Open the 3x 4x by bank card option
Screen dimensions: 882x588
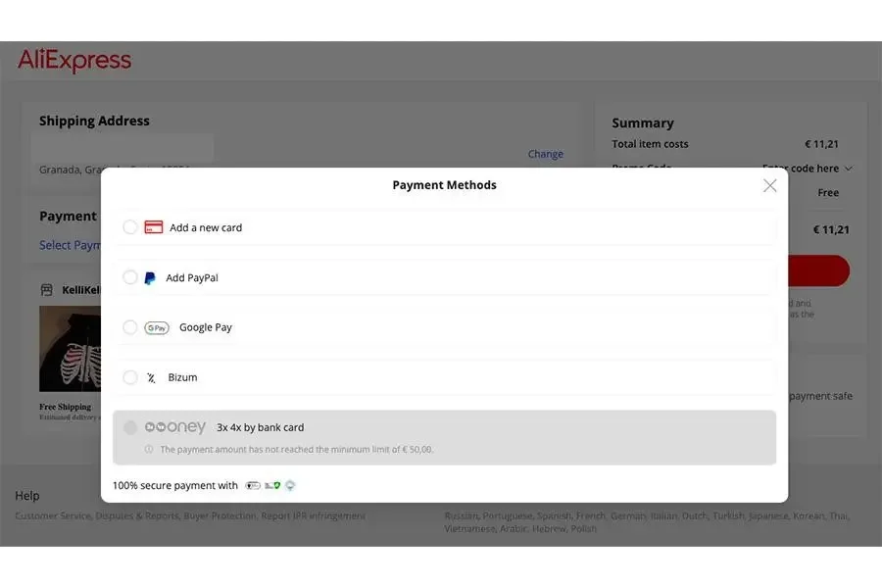click(x=261, y=426)
